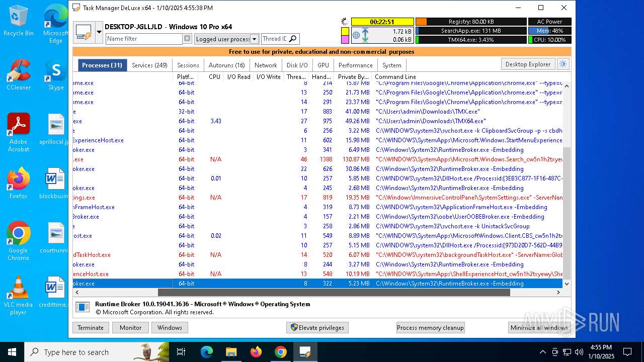Image resolution: width=644 pixels, height=362 pixels.
Task: Select the StartMenuExperienceHost row
Action: click(x=317, y=140)
